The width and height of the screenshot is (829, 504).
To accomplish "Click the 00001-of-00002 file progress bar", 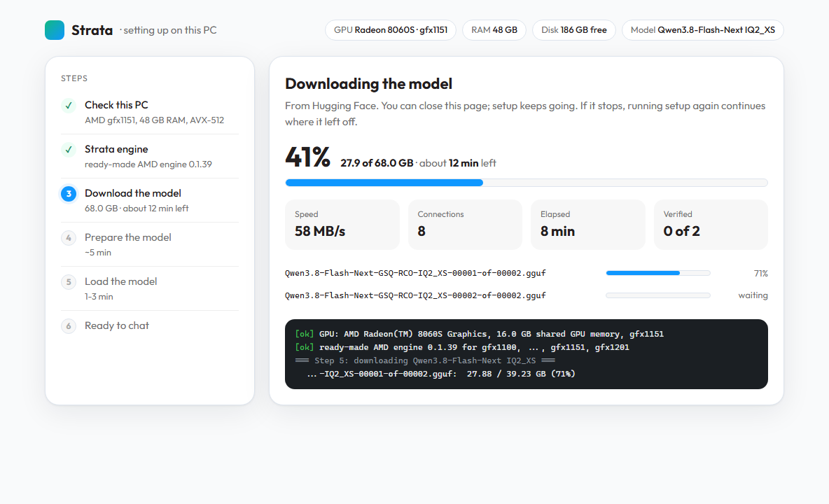I will coord(658,273).
